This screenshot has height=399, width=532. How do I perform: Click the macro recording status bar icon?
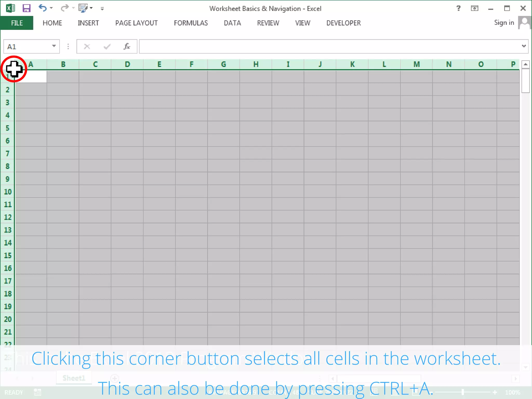[x=37, y=392]
